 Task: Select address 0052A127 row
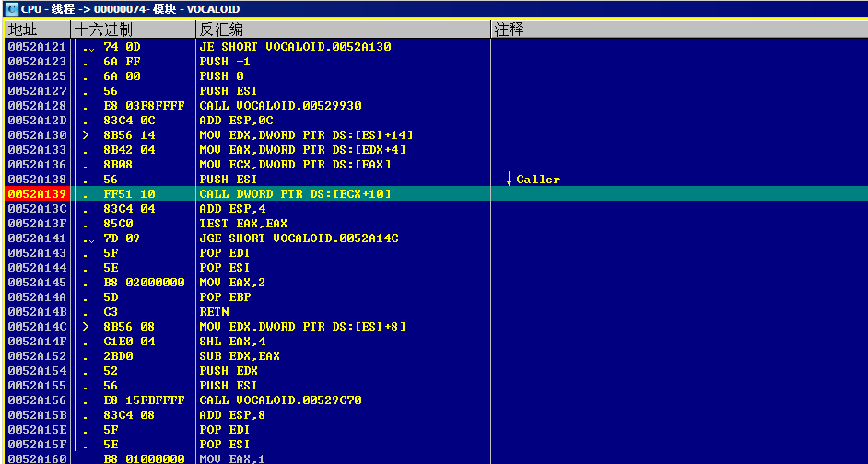click(x=37, y=91)
